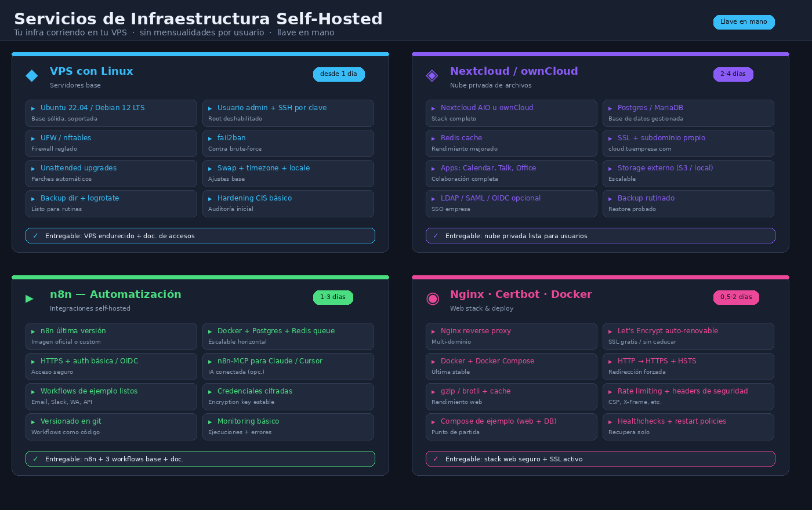Select the n8n-MCP para Claude / Cursor card
This screenshot has width=812, height=510.
click(288, 366)
